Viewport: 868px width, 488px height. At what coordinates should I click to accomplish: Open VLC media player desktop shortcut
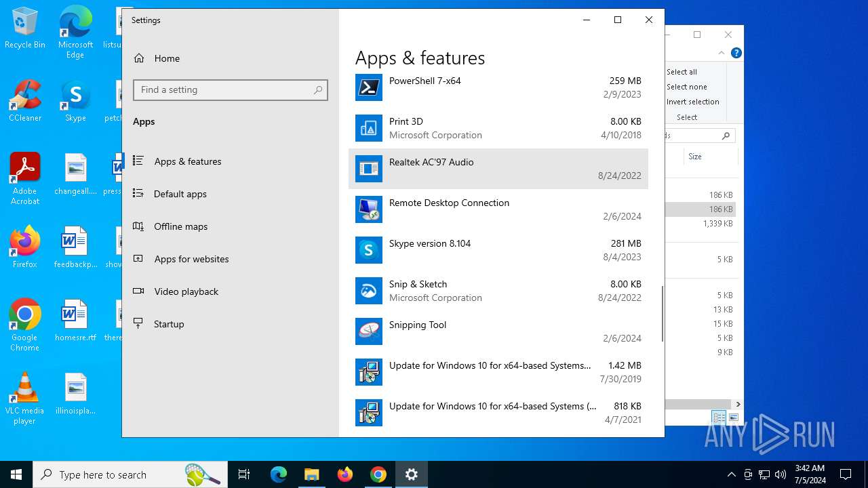pyautogui.click(x=25, y=399)
